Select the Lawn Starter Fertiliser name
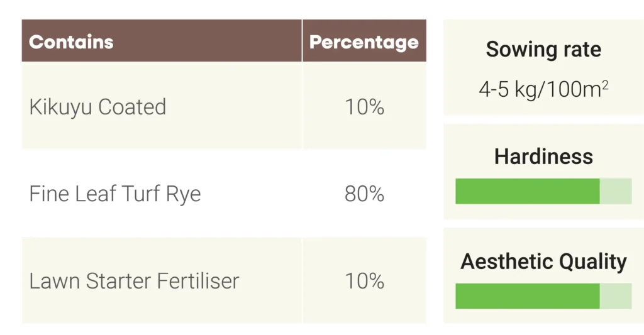Image resolution: width=644 pixels, height=335 pixels. pos(134,280)
